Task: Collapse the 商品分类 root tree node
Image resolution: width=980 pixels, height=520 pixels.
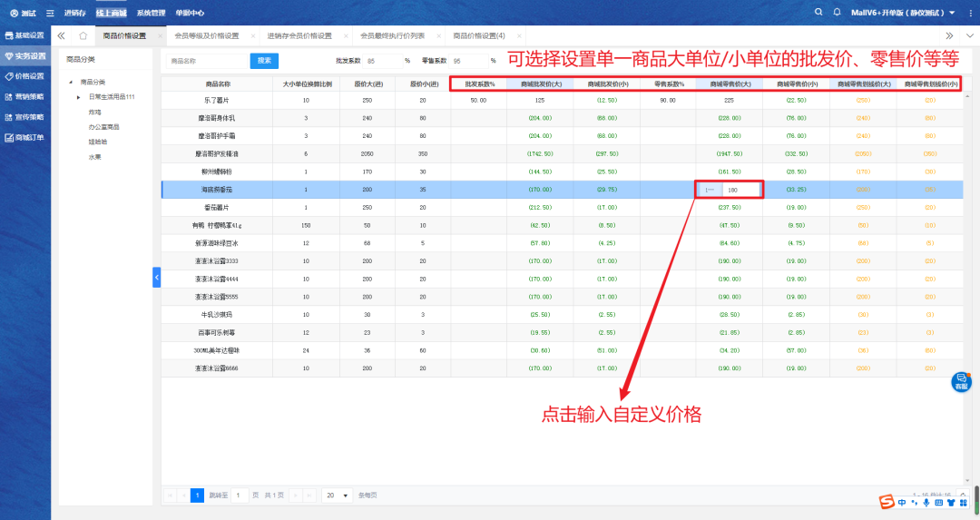Action: pos(71,82)
